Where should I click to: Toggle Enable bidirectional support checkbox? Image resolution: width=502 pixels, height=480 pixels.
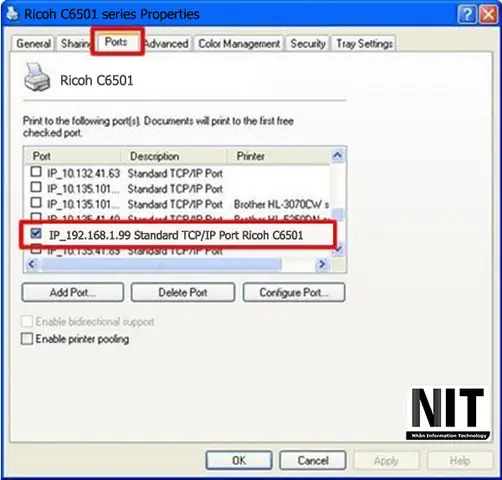[27, 322]
